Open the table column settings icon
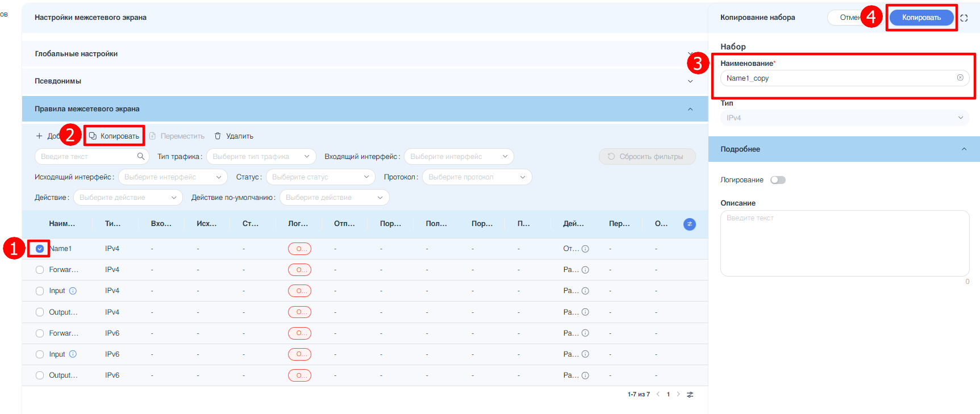 [690, 224]
